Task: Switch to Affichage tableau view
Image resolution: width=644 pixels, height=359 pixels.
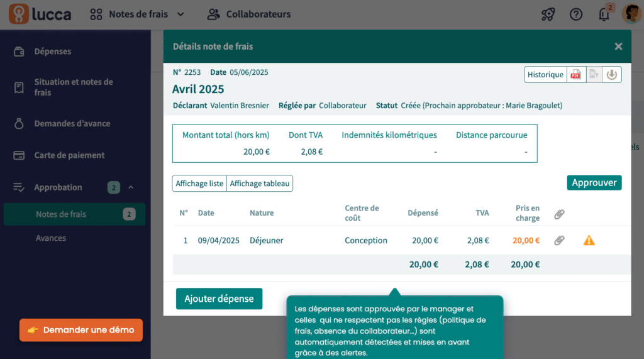Action: [x=260, y=184]
